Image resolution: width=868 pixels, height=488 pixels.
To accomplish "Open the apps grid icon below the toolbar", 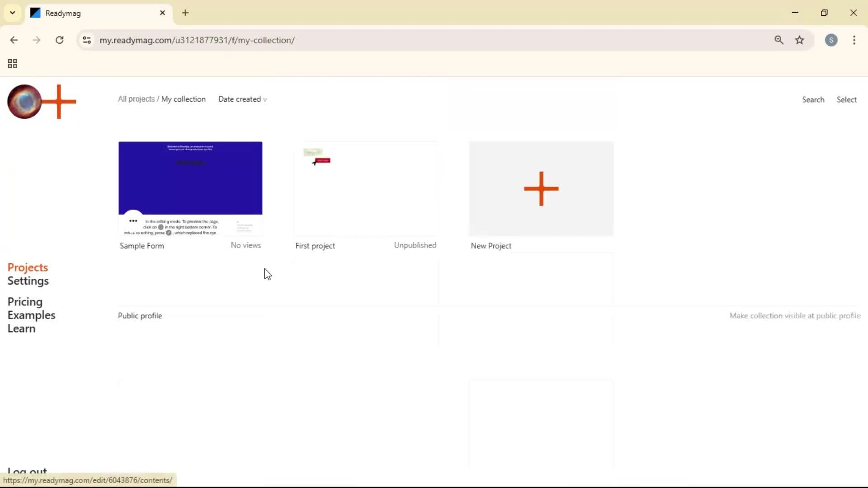I will point(12,64).
